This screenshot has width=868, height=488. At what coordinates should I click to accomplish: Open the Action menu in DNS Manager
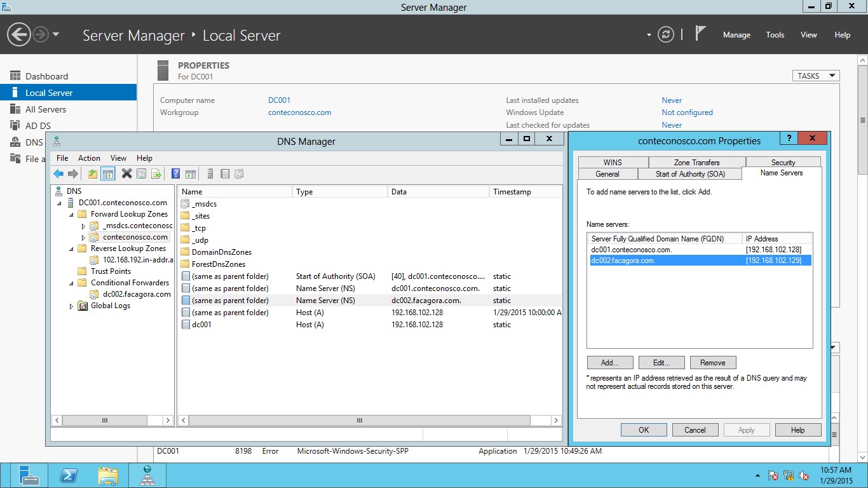[x=89, y=158]
